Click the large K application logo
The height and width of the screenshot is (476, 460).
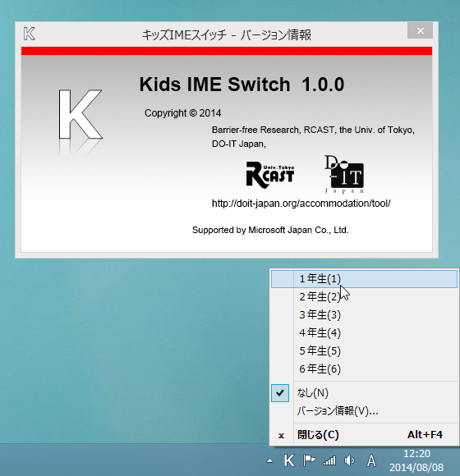coord(80,115)
